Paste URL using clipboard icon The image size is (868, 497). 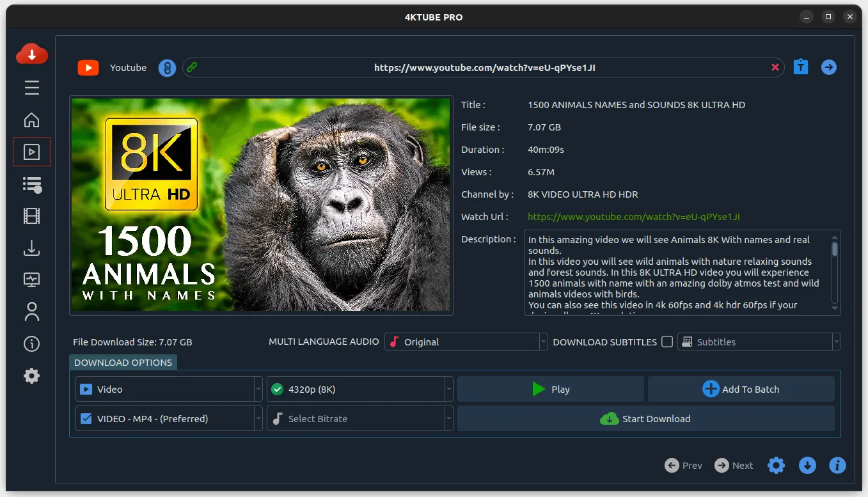click(x=801, y=67)
